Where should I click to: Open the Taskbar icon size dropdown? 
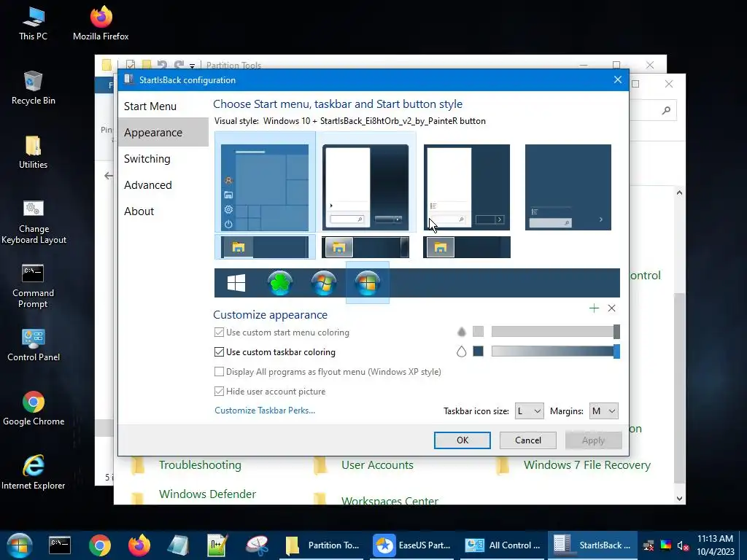tap(530, 411)
